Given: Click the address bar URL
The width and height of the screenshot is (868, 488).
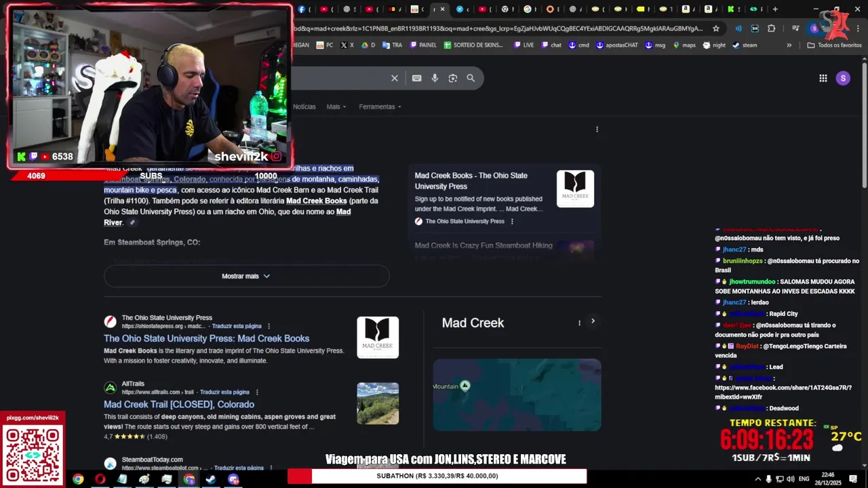Looking at the screenshot, I should point(498,28).
